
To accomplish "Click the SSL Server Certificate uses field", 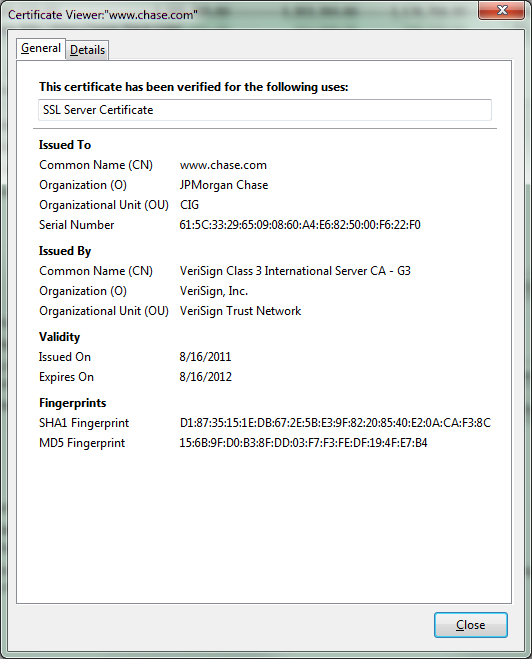I will 265,110.
